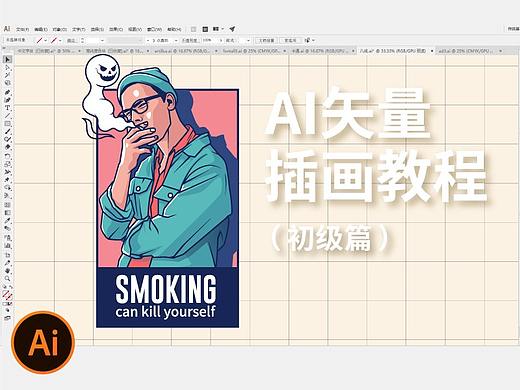Open the stroke weight dropdown
Viewport: 520px width, 390px height.
[102, 40]
